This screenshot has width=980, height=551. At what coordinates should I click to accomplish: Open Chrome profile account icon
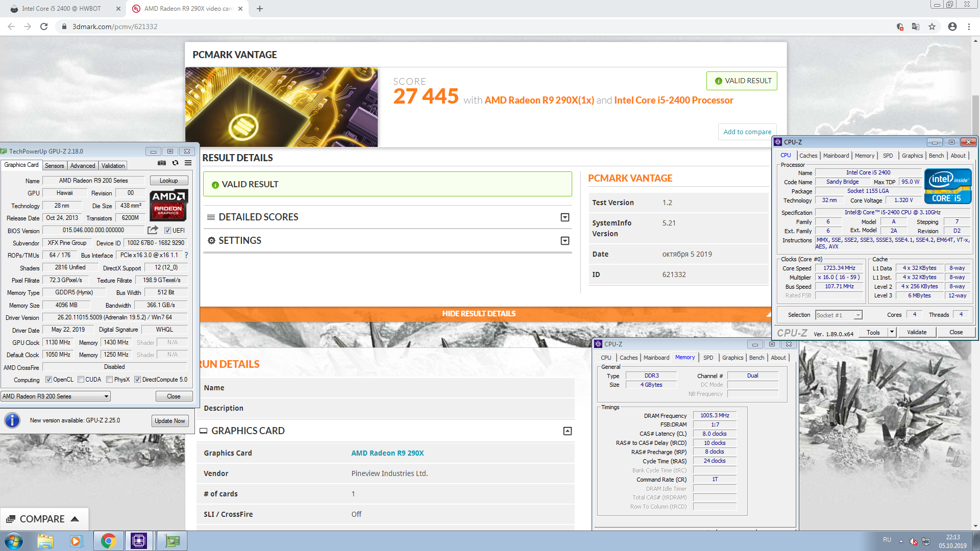(x=952, y=27)
